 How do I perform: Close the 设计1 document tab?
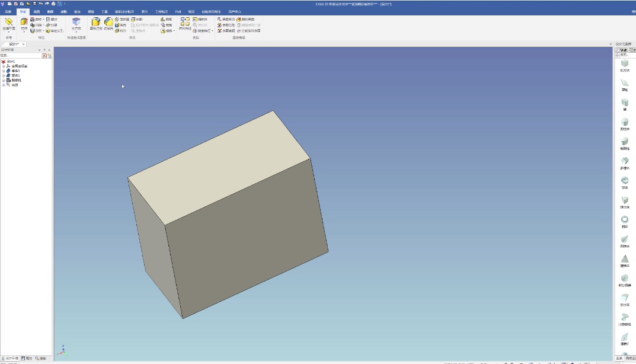tap(24, 44)
